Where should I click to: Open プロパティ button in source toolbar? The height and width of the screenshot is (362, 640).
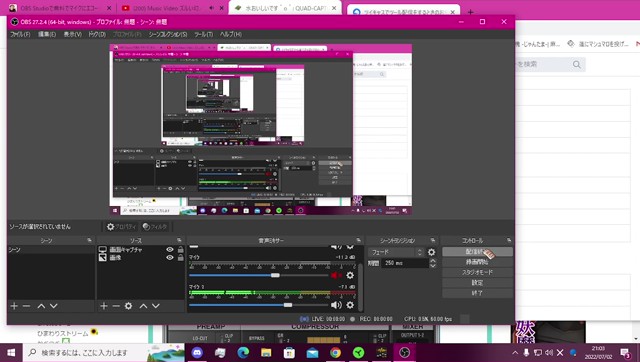coord(121,227)
